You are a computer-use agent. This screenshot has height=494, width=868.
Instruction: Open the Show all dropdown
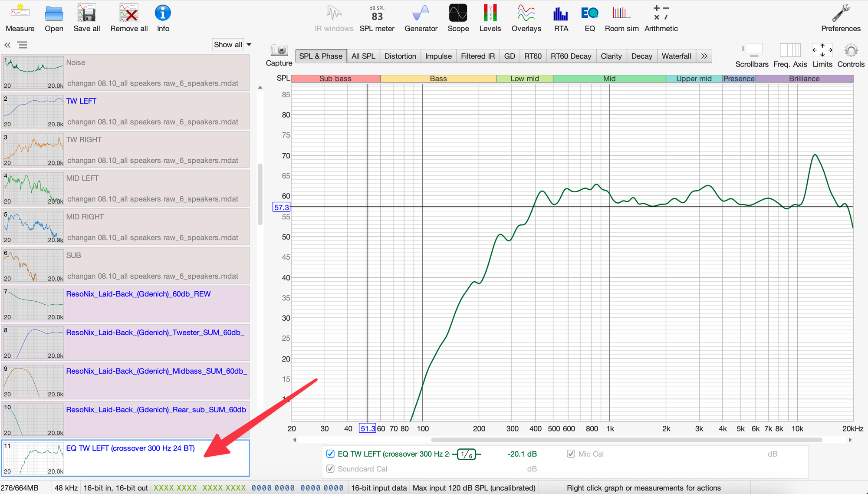232,45
